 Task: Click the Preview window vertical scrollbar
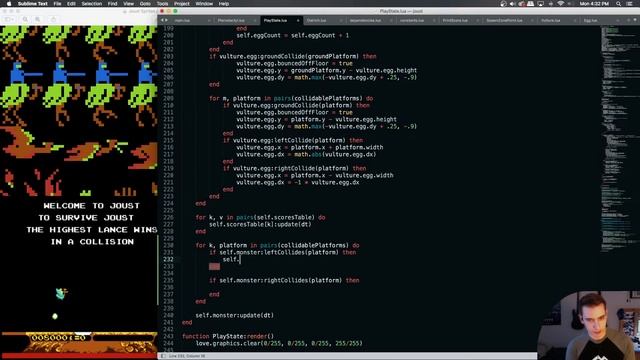(157, 269)
